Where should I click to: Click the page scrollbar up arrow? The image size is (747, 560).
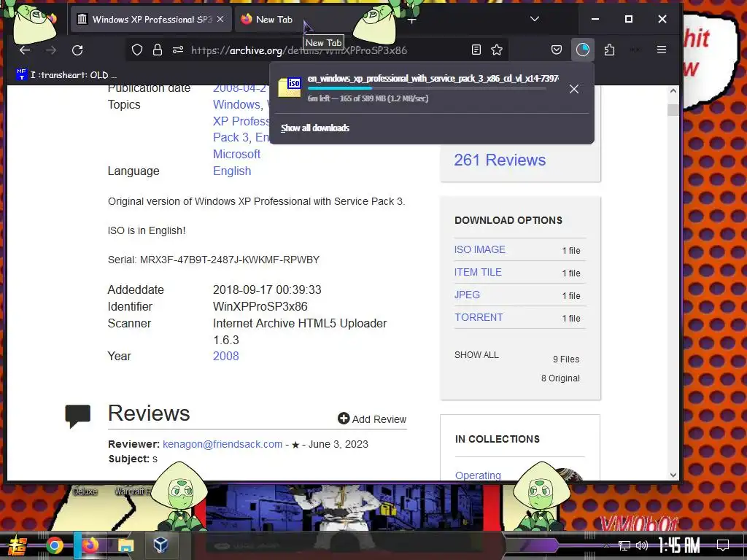point(673,90)
